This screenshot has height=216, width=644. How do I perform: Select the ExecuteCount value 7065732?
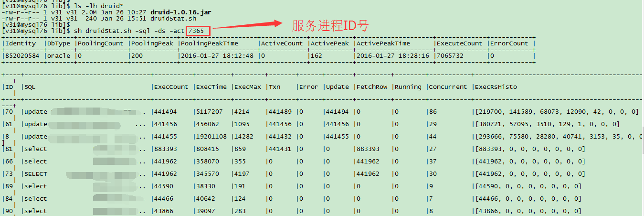[x=450, y=55]
